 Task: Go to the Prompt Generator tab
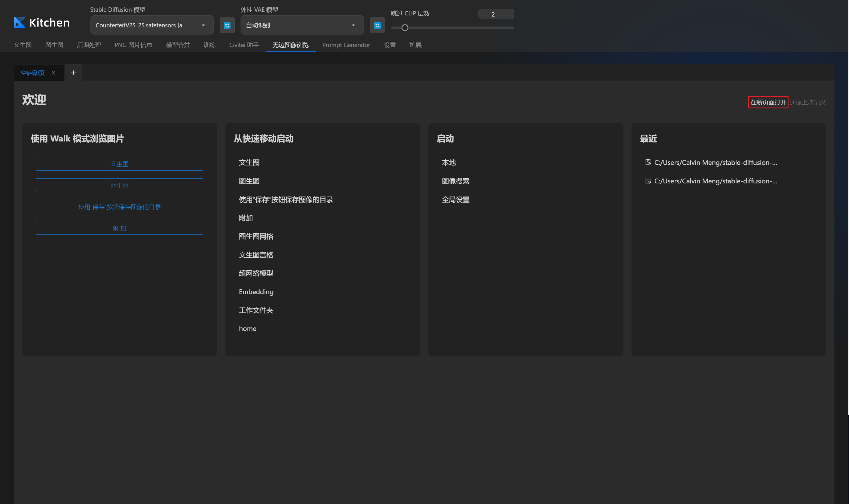346,45
